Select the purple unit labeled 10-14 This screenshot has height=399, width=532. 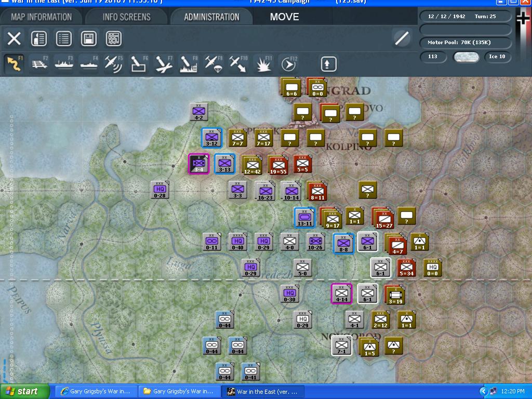click(x=291, y=191)
